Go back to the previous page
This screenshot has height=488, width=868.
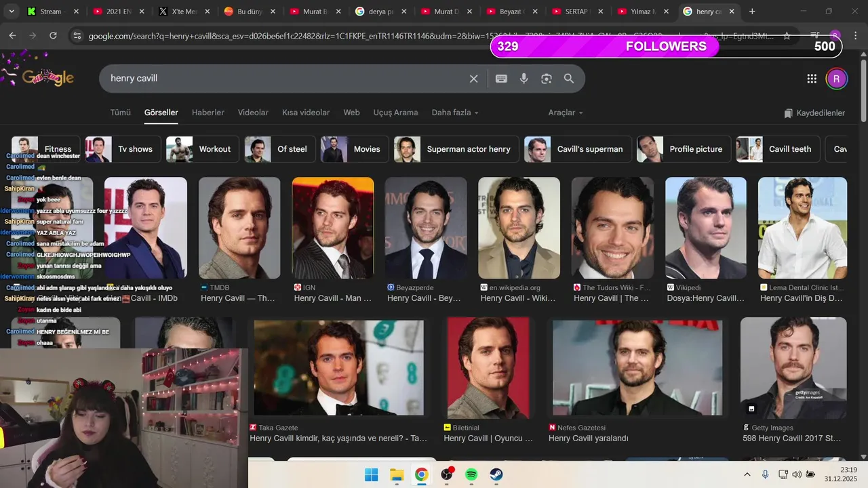(12, 35)
